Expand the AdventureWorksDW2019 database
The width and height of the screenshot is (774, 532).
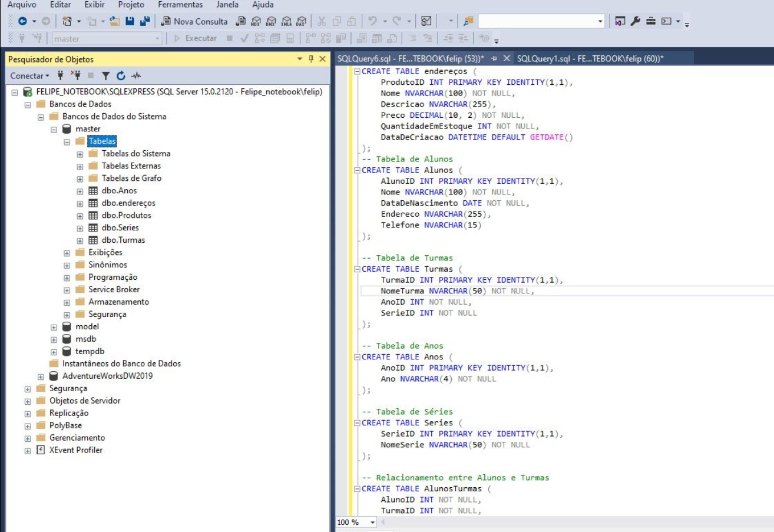pos(41,377)
